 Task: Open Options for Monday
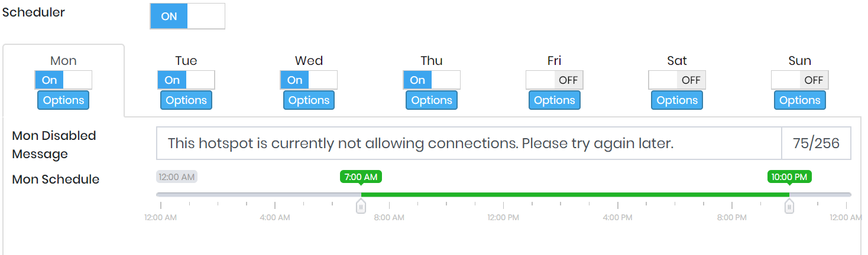(63, 100)
